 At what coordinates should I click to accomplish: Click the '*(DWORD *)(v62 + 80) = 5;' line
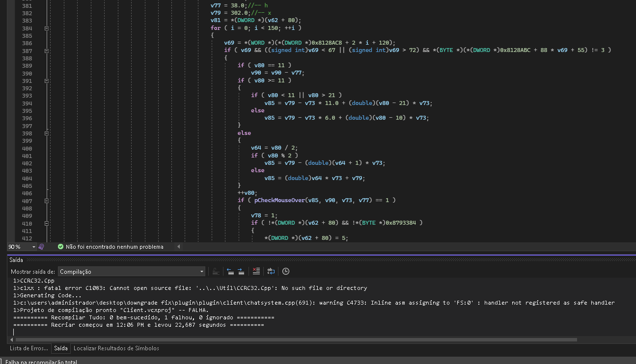click(306, 238)
